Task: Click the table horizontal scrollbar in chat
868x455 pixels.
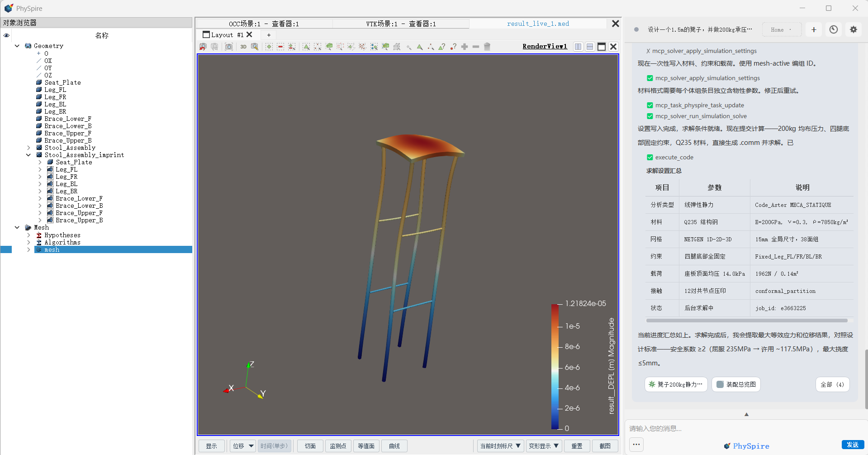Action: (x=747, y=320)
